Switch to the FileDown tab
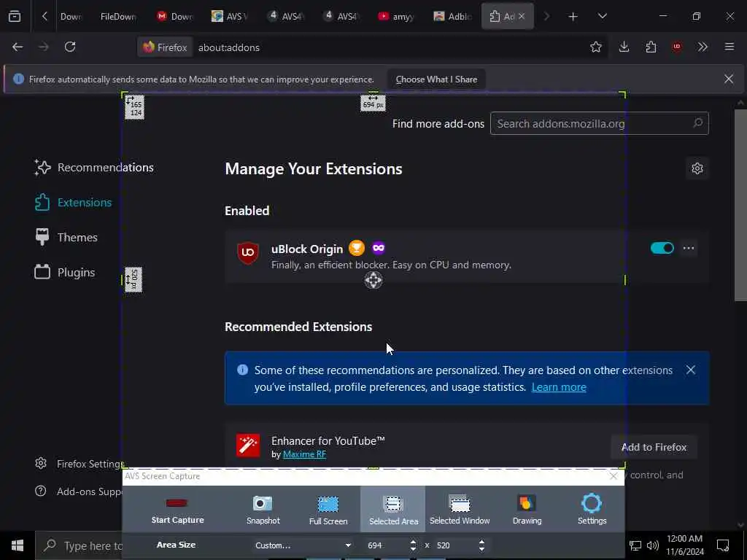This screenshot has height=560, width=747. pyautogui.click(x=118, y=17)
